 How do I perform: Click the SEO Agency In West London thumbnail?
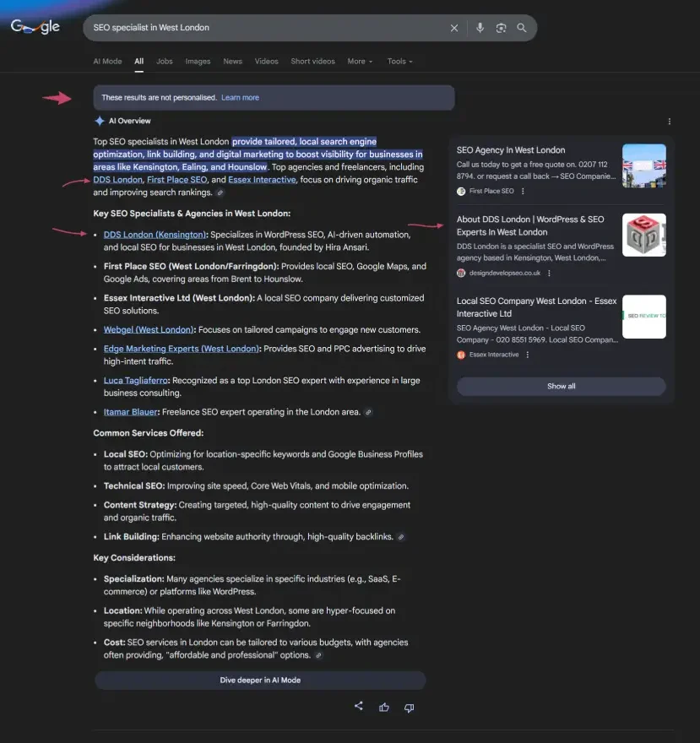click(x=643, y=165)
